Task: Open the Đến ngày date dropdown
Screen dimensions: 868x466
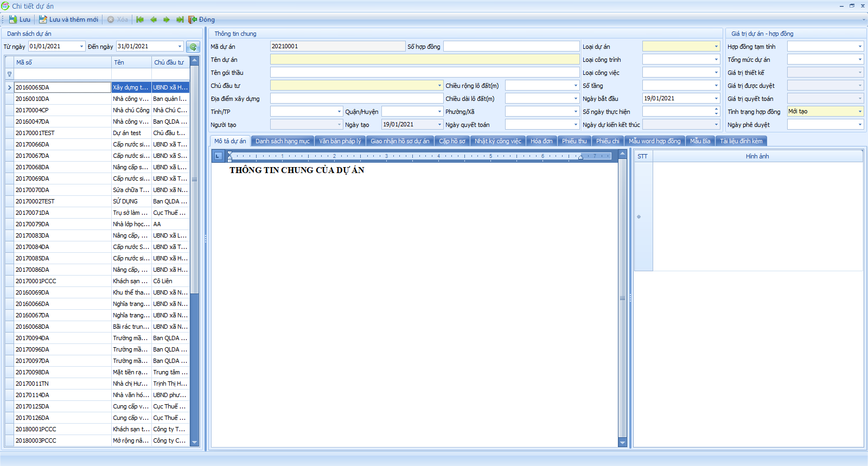Action: (x=180, y=47)
